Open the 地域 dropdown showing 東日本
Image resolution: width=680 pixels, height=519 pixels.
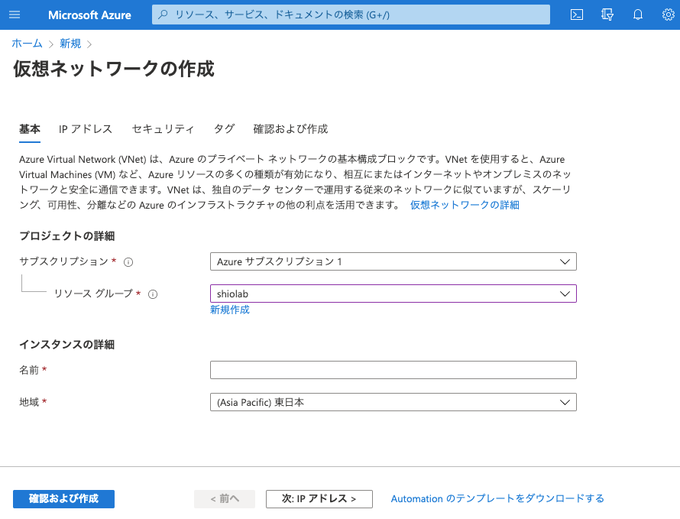pyautogui.click(x=393, y=402)
